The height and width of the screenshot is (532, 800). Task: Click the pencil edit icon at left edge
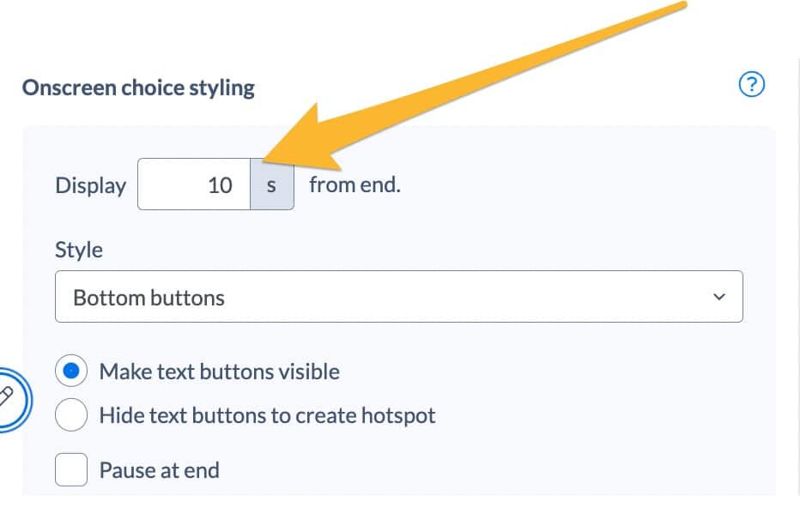coord(6,398)
